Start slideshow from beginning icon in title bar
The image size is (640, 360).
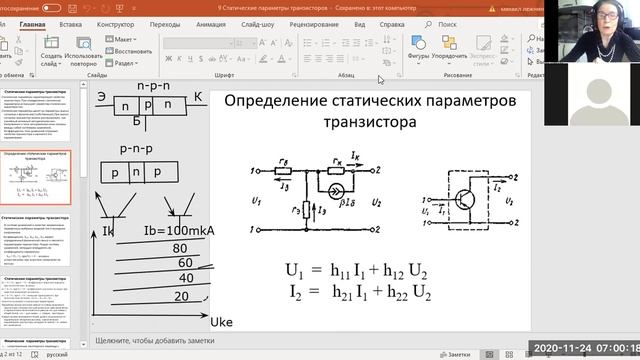120,8
